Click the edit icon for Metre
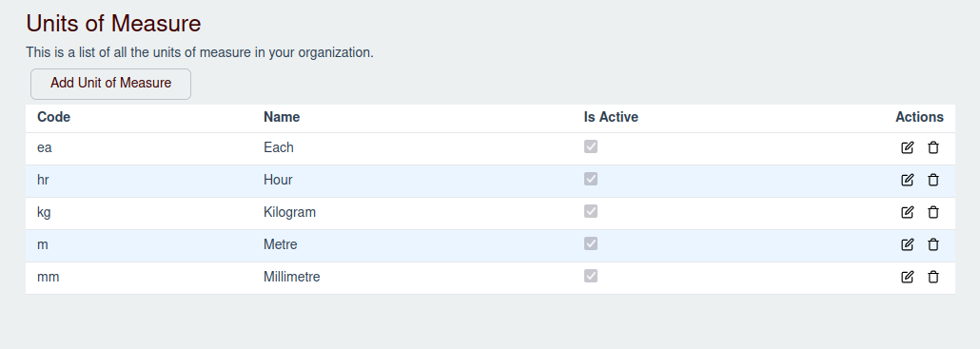The image size is (980, 349). (907, 244)
